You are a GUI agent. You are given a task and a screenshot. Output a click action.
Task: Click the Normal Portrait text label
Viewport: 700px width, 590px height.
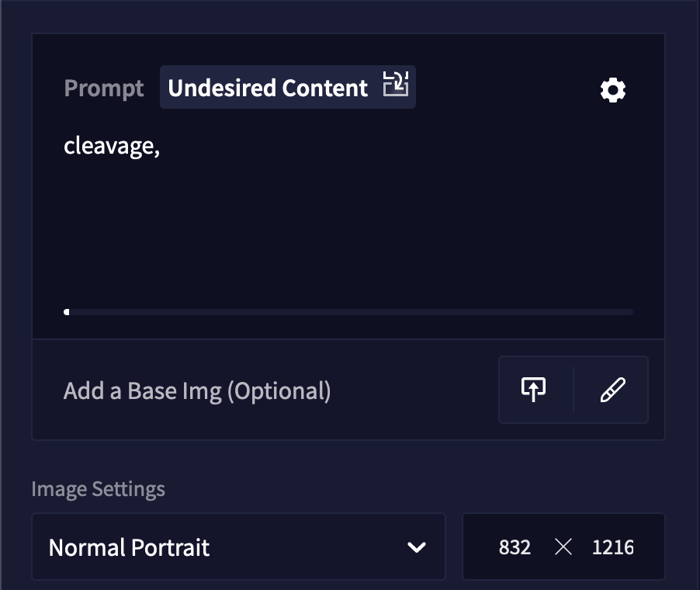(129, 547)
